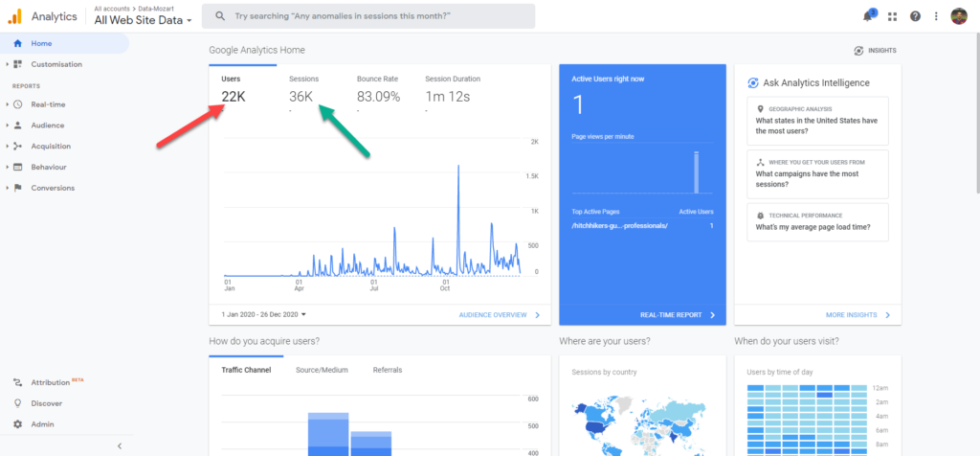Open the /hitchhikers-gu...-professionals/ active page
The width and height of the screenshot is (980, 456).
[x=620, y=225]
